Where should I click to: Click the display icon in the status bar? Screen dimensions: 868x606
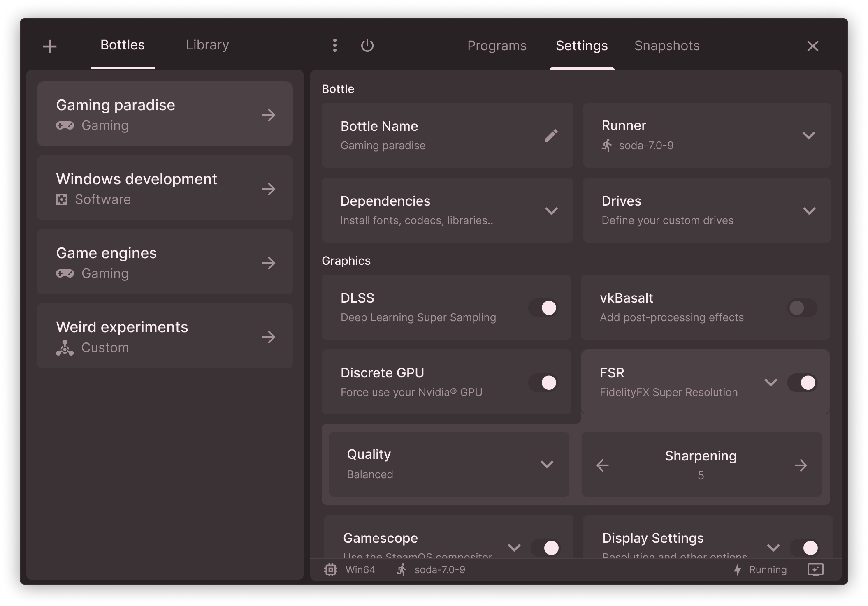pos(815,569)
